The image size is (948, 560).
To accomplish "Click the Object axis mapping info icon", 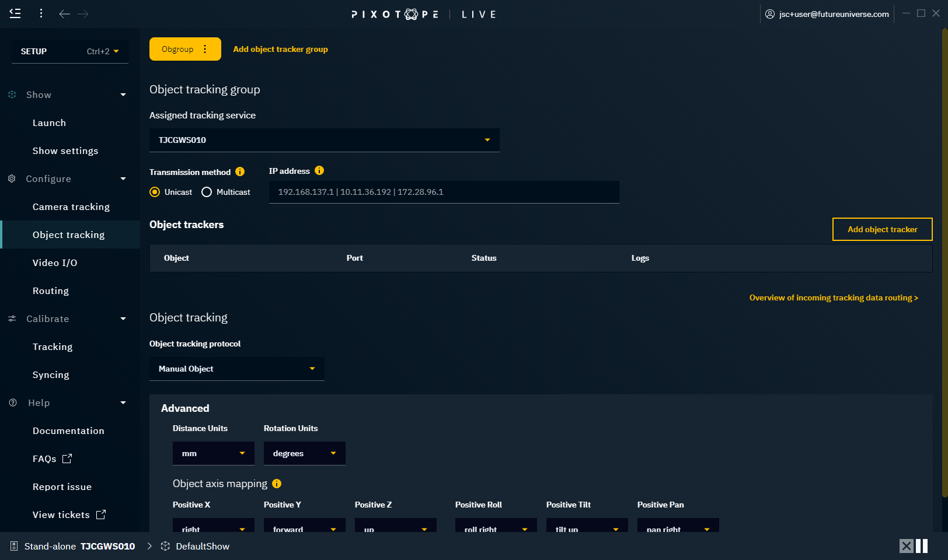I will pyautogui.click(x=277, y=484).
